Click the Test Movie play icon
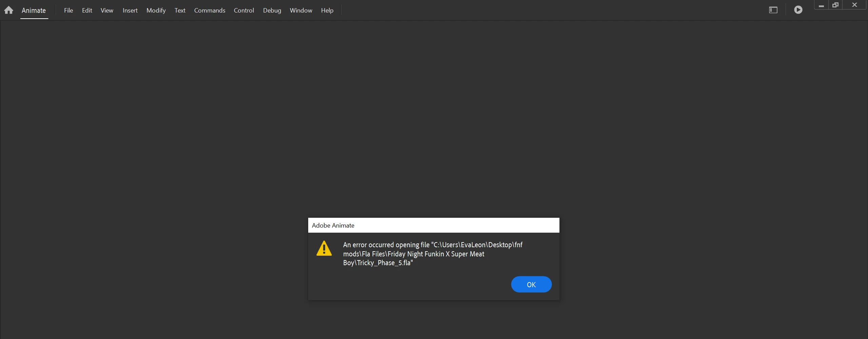This screenshot has height=339, width=868. click(798, 10)
